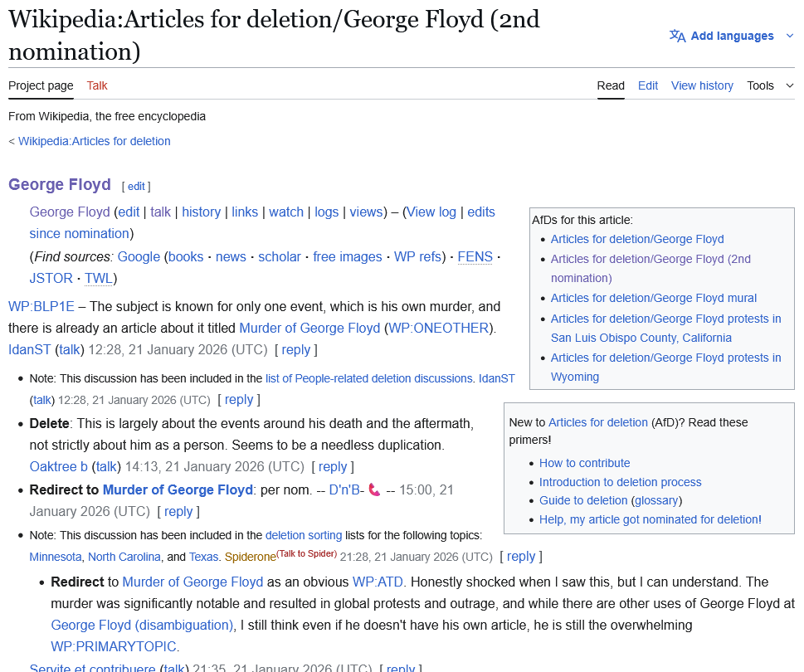Screen dimensions: 804x672
Task: Click bold Murder of George Floyd redirect link
Action: click(178, 490)
